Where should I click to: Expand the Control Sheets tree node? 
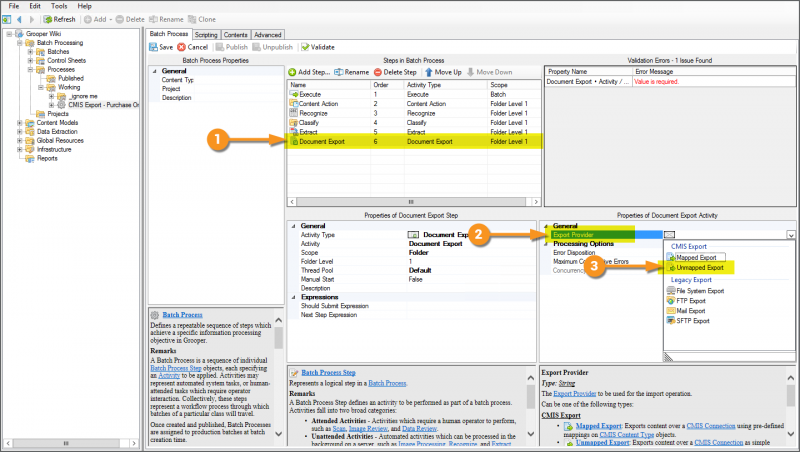pyautogui.click(x=30, y=61)
